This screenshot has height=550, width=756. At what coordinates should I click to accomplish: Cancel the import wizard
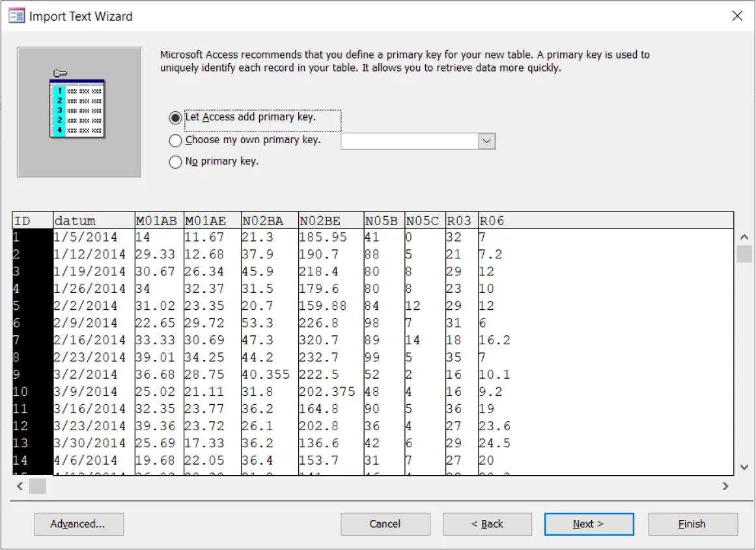[x=385, y=524]
